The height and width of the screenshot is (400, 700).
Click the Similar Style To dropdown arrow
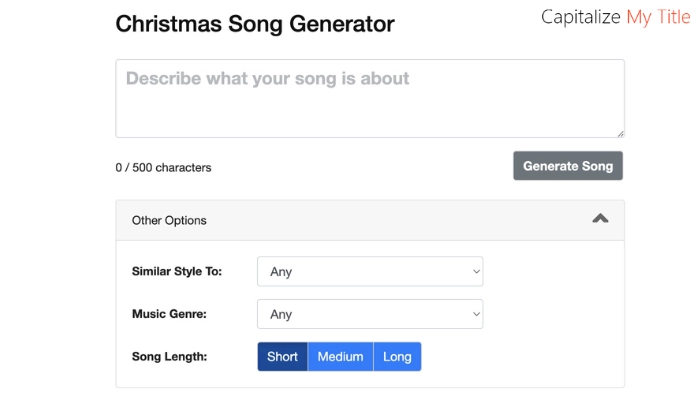click(x=474, y=271)
